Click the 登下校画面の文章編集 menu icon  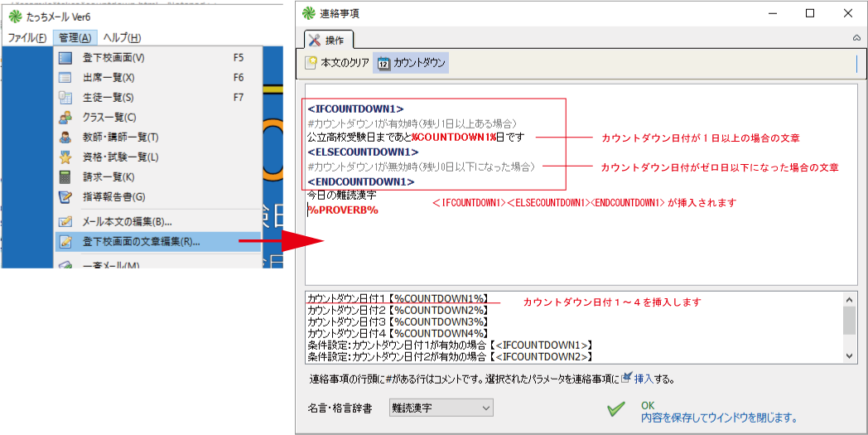point(66,242)
